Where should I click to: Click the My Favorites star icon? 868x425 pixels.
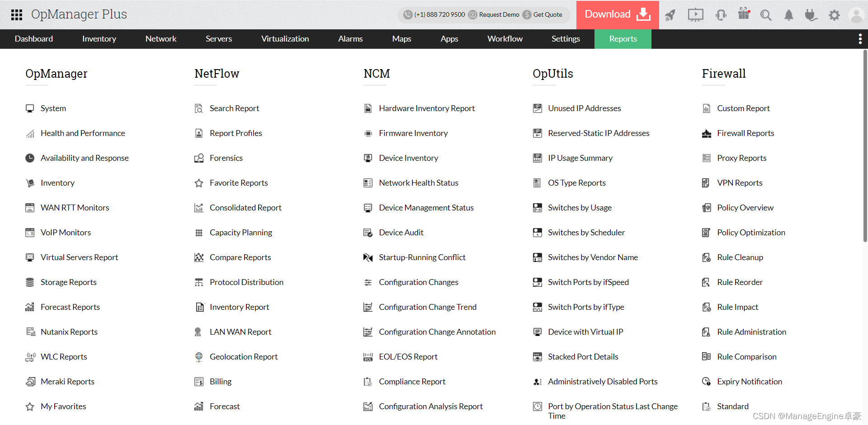(30, 406)
